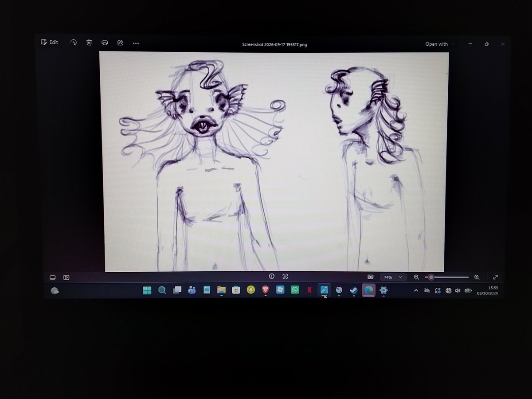Open WhatsApp from taskbar

click(295, 290)
